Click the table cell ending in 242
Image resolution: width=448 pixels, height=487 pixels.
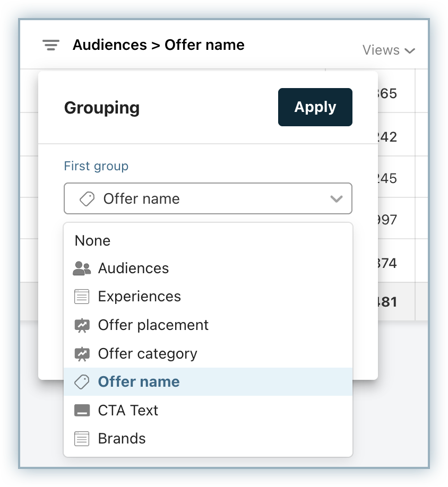coord(386,137)
